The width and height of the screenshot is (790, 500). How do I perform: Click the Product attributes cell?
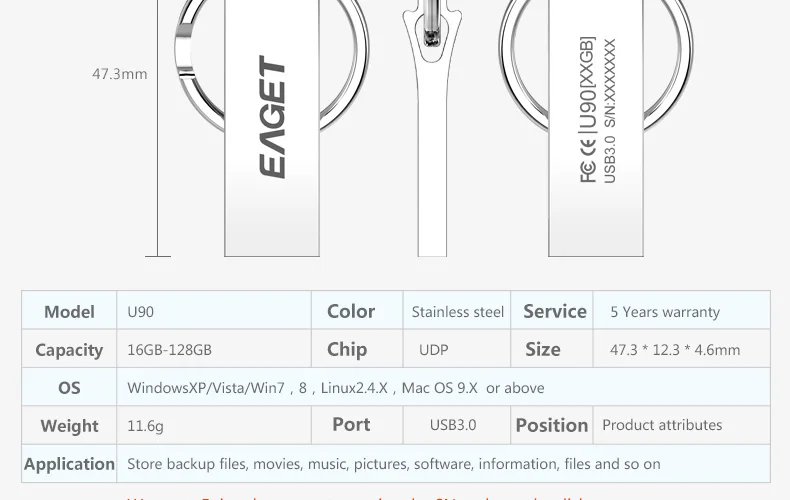(x=682, y=425)
